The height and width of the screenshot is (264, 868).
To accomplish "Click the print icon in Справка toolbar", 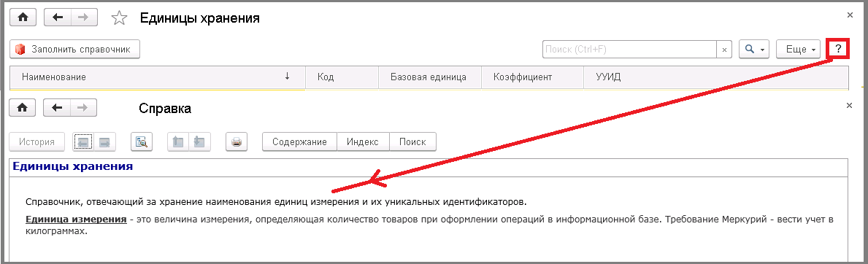I will pos(237,141).
